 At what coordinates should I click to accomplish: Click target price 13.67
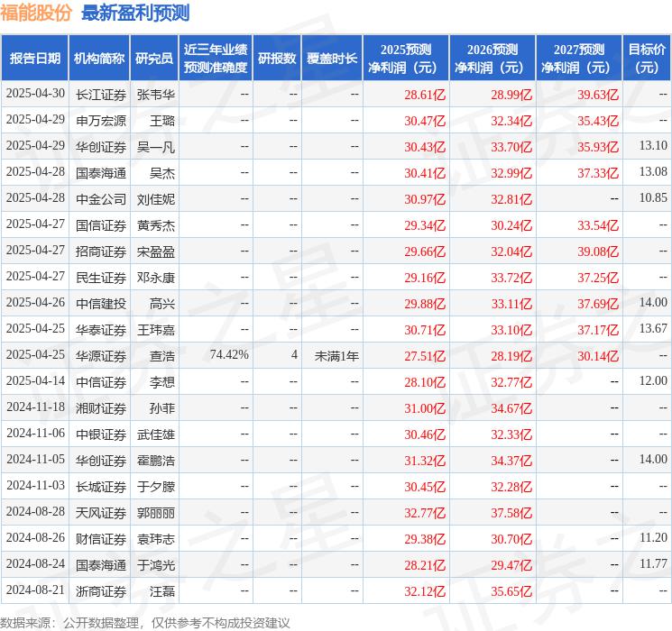pyautogui.click(x=653, y=328)
